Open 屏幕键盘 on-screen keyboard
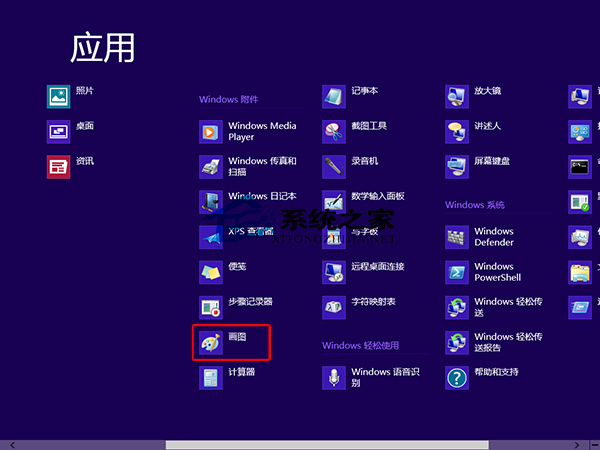The height and width of the screenshot is (450, 600). 457,167
